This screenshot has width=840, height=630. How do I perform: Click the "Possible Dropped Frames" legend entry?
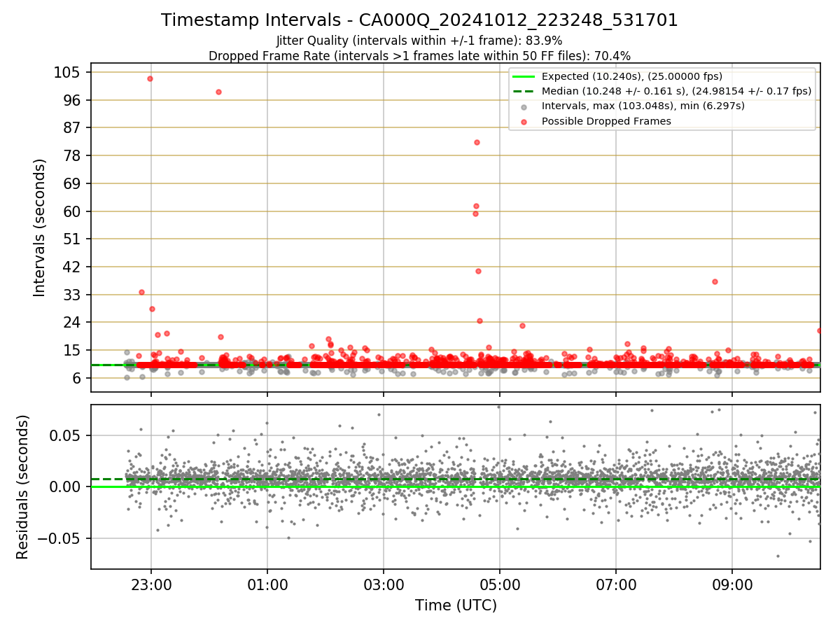click(606, 121)
